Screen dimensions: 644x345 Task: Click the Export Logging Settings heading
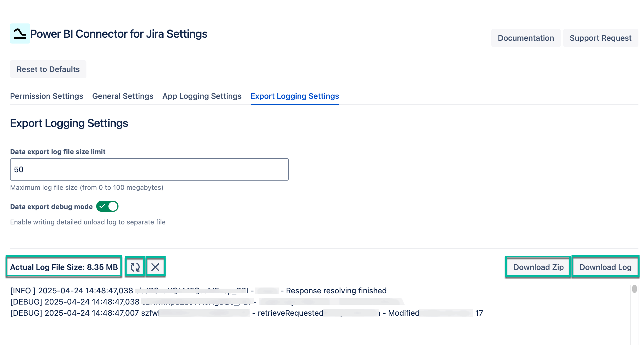coord(69,123)
